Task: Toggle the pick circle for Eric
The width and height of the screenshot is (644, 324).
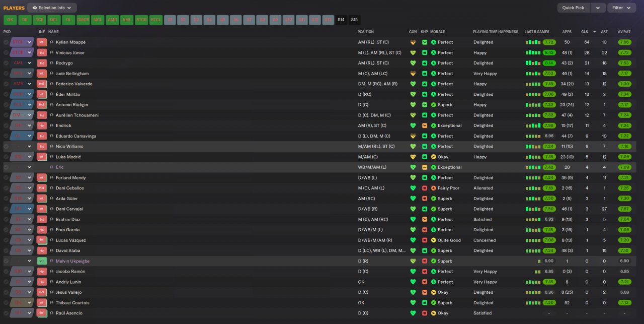Action: [x=6, y=167]
